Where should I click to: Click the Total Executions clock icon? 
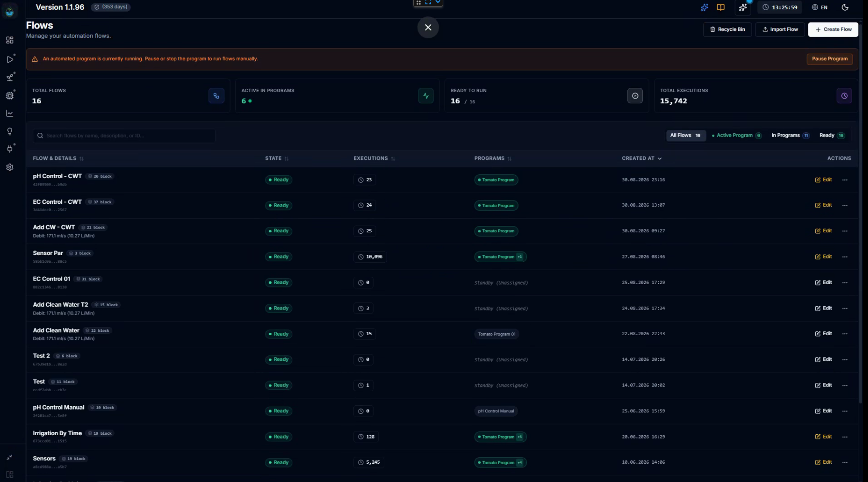point(844,96)
